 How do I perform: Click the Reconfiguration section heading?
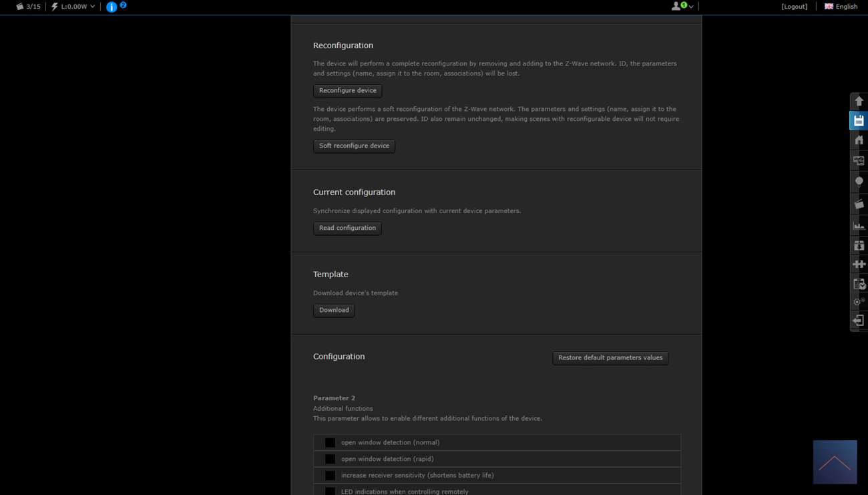tap(343, 45)
